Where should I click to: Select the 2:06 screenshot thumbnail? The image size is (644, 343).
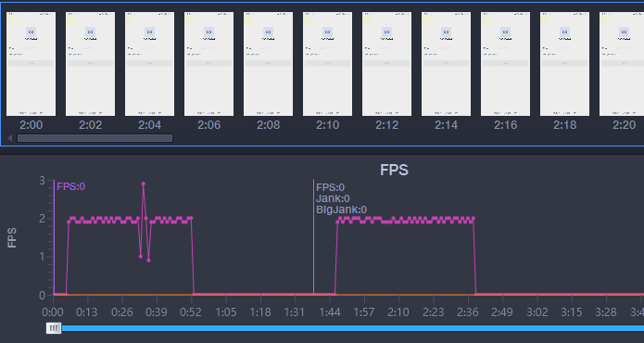click(x=208, y=64)
